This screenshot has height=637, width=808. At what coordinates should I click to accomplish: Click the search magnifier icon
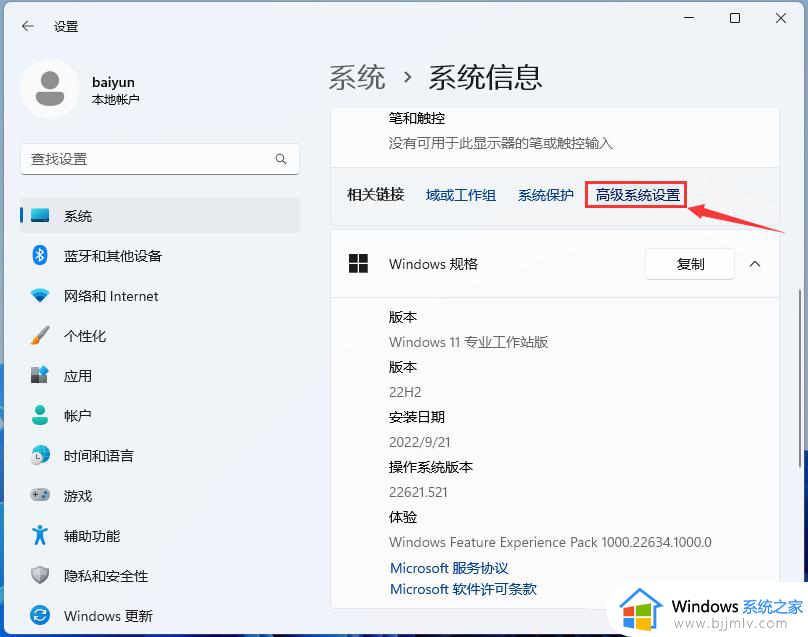point(281,159)
